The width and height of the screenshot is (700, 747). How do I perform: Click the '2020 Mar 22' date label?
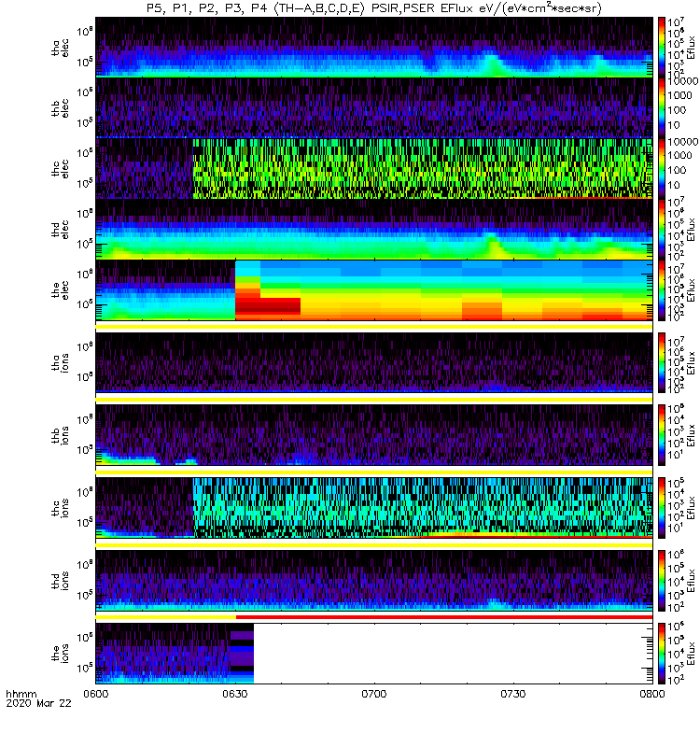tap(38, 703)
